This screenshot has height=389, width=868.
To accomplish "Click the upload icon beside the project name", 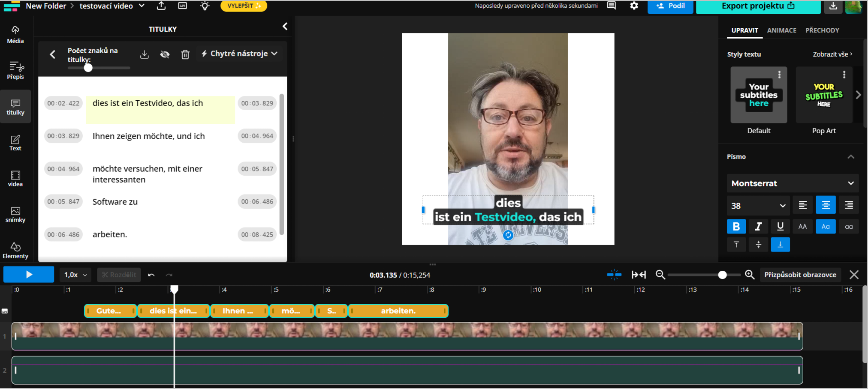I will click(x=161, y=6).
